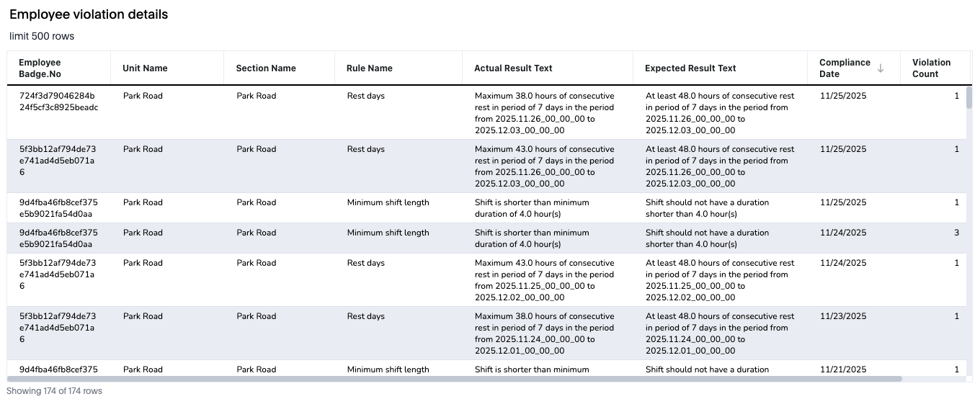Image resolution: width=980 pixels, height=399 pixels.
Task: Select the 11/24/2025 Rest days rule cell
Action: point(366,263)
